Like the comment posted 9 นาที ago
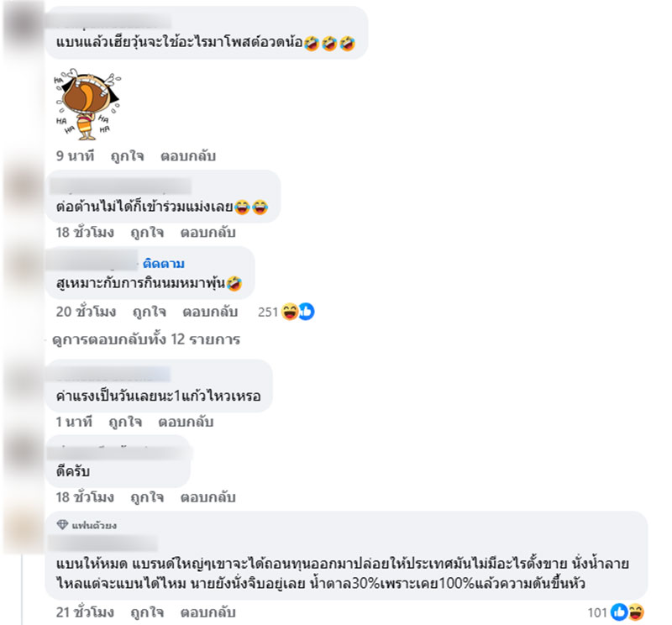Screen dimensions: 672x625 coord(128,156)
